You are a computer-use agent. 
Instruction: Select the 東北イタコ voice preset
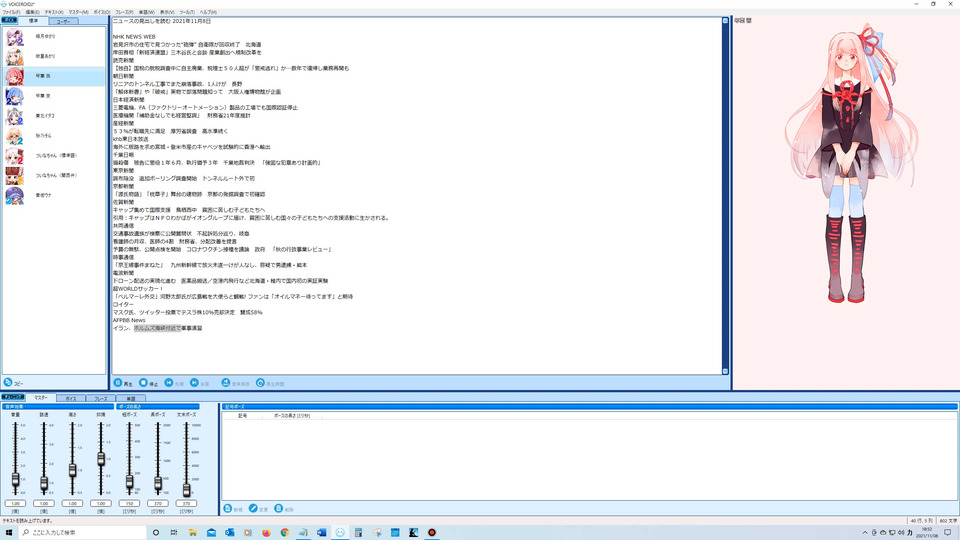[x=54, y=116]
